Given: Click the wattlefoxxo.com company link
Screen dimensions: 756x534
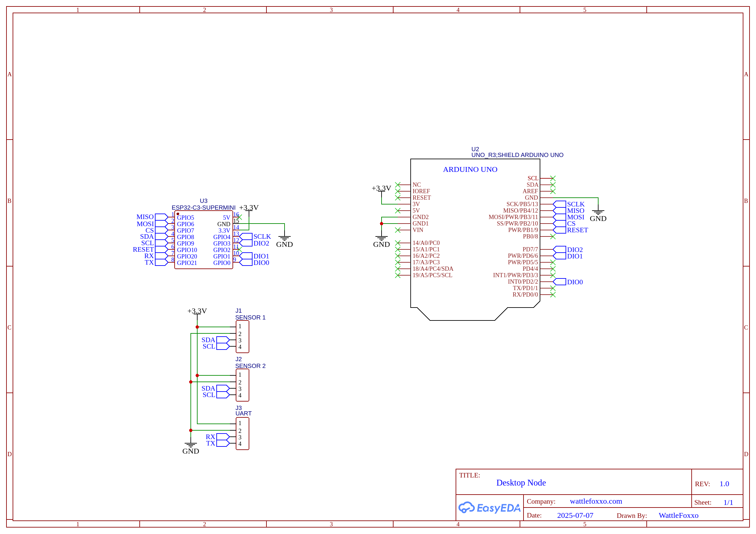Looking at the screenshot, I should click(x=596, y=501).
